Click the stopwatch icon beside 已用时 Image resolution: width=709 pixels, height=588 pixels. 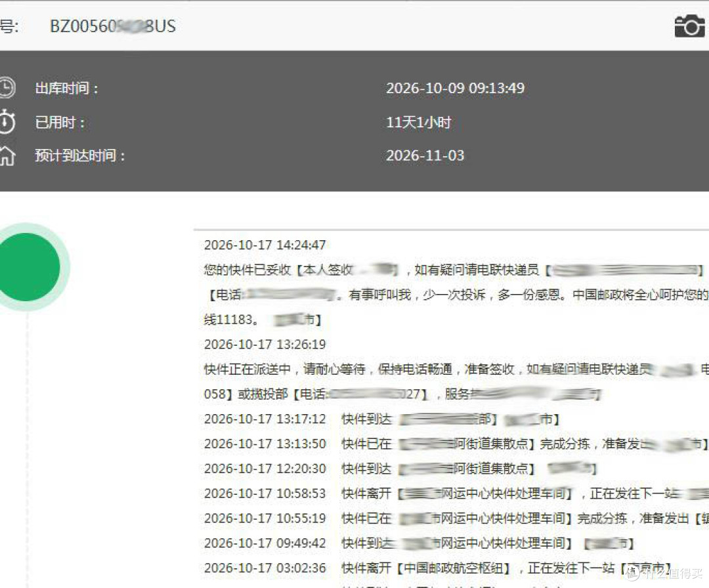pyautogui.click(x=7, y=121)
